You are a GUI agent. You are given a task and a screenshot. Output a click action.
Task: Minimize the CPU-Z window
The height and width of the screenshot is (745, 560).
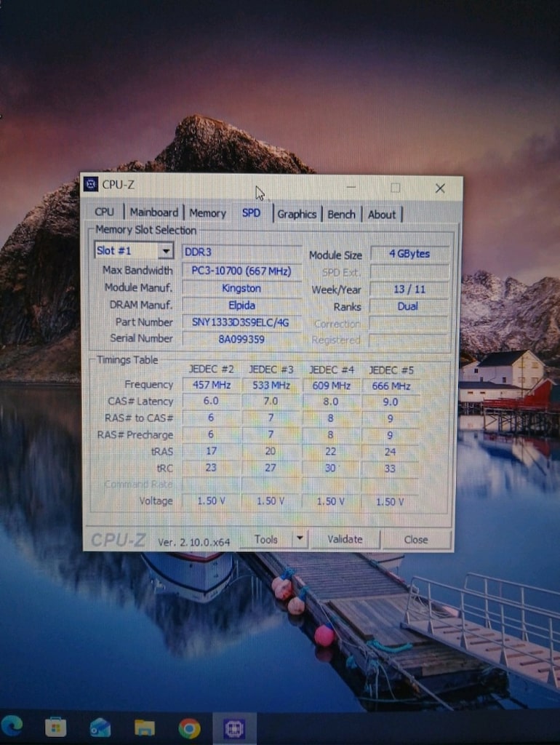[x=351, y=187]
